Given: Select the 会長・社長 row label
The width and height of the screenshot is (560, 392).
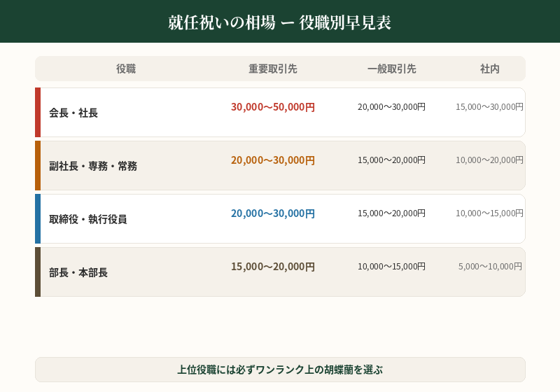Looking at the screenshot, I should (73, 113).
